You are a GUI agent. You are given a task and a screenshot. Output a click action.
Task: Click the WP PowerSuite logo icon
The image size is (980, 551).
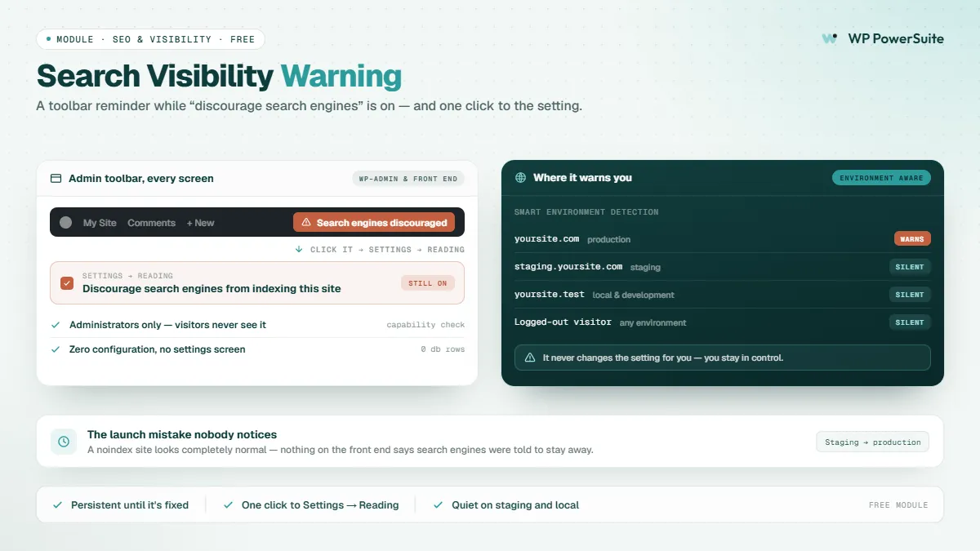click(x=830, y=38)
